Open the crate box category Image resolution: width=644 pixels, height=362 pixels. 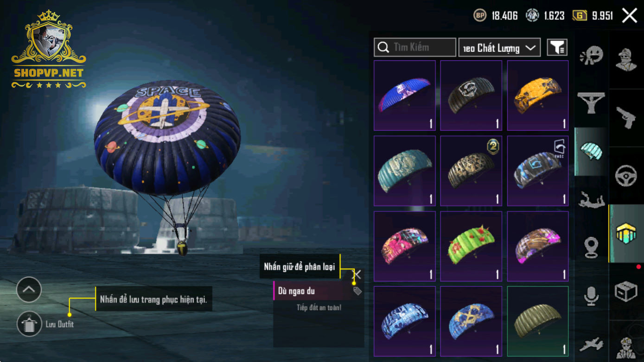point(626,292)
